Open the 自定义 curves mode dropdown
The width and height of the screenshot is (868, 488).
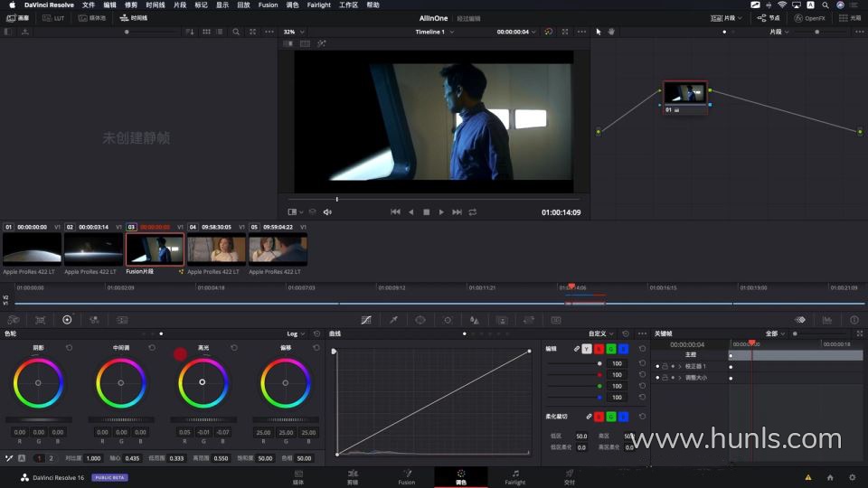click(x=601, y=333)
